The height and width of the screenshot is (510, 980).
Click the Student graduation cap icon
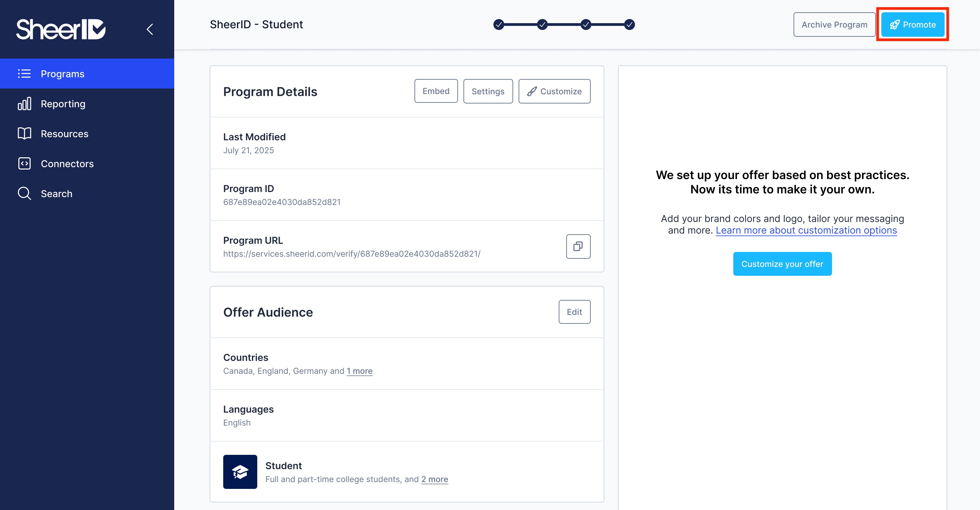(240, 472)
